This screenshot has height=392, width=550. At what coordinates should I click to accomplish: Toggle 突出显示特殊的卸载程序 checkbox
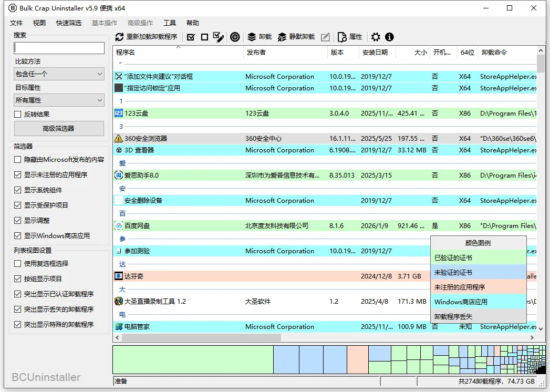click(17, 324)
